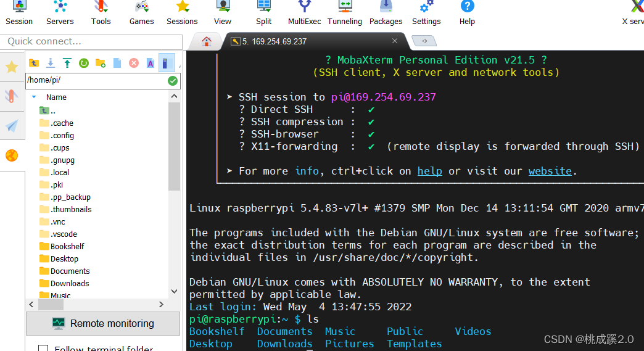Image resolution: width=644 pixels, height=351 pixels.
Task: Select the .pp_backup folder
Action: 65,197
